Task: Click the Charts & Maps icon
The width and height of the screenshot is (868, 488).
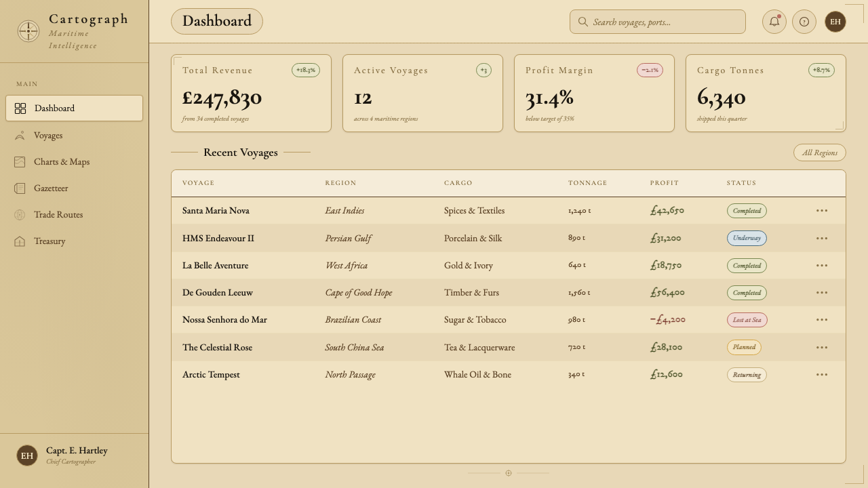Action: pos(20,162)
